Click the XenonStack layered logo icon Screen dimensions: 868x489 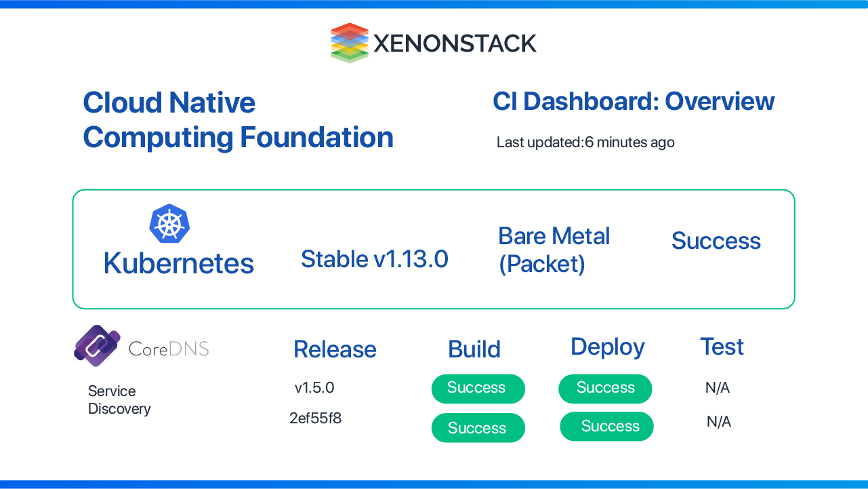(x=350, y=43)
